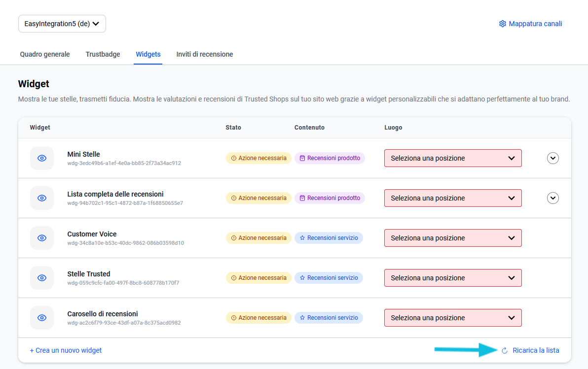Go to the Quadro generale tab

pos(45,54)
